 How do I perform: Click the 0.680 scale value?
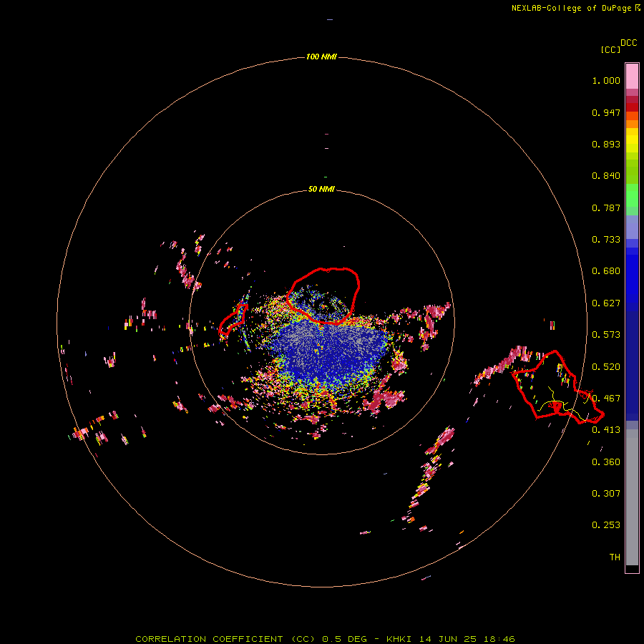click(x=606, y=271)
